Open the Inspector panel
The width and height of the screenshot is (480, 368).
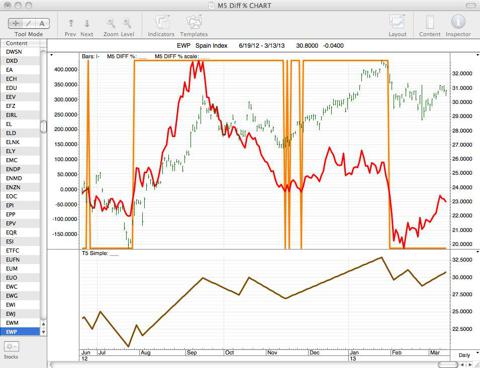tap(458, 26)
